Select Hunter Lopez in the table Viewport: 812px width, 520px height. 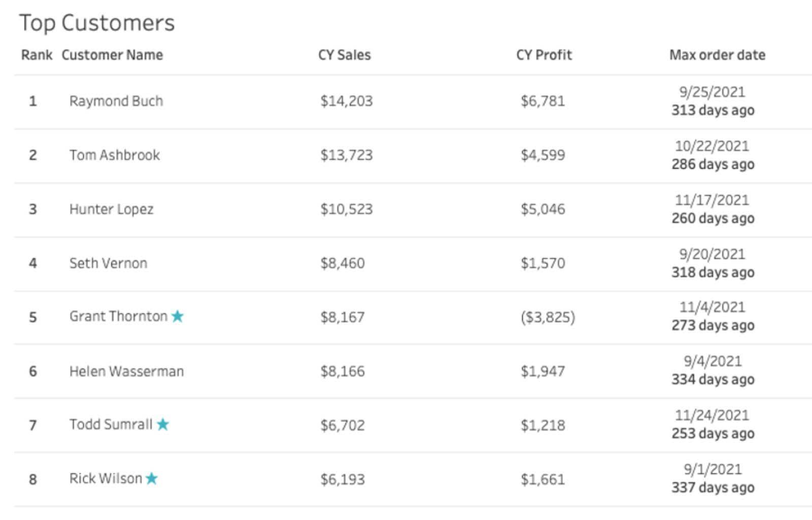(111, 209)
